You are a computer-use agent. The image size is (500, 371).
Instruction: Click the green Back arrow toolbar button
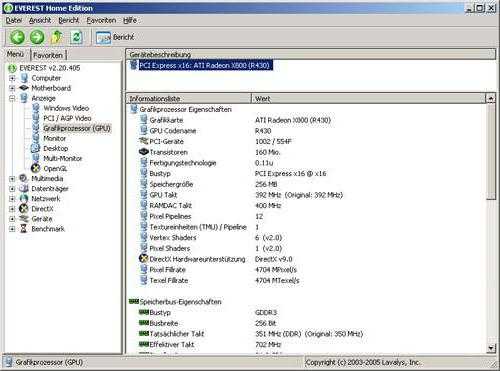(17, 37)
